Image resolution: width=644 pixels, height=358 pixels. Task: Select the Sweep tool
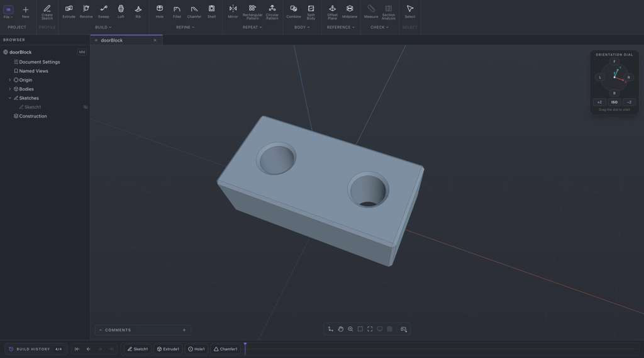(104, 11)
